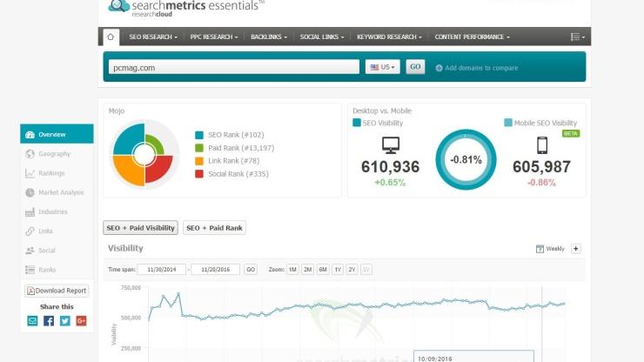Screen dimensions: 644x362
Task: Open Links in the sidebar
Action: click(x=57, y=231)
